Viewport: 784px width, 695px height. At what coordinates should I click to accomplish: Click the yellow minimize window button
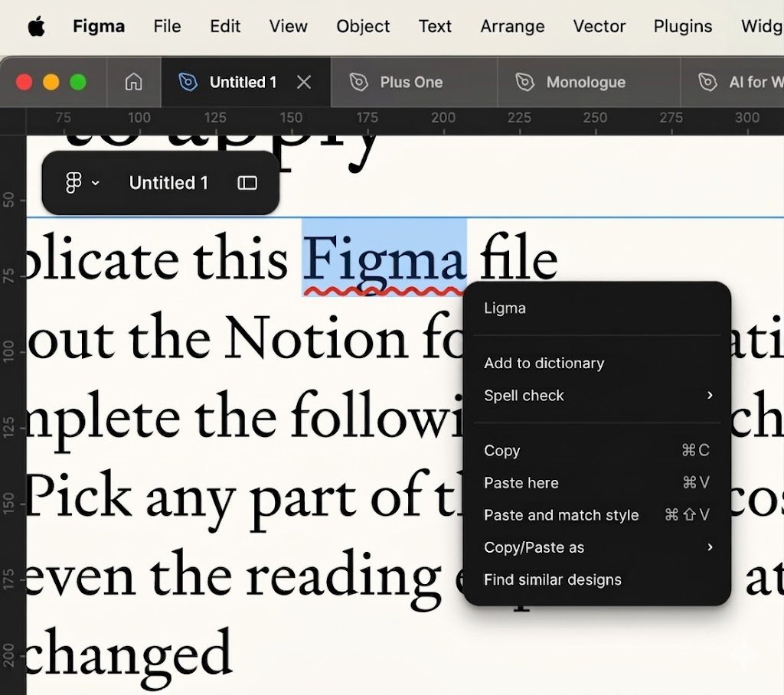51,82
